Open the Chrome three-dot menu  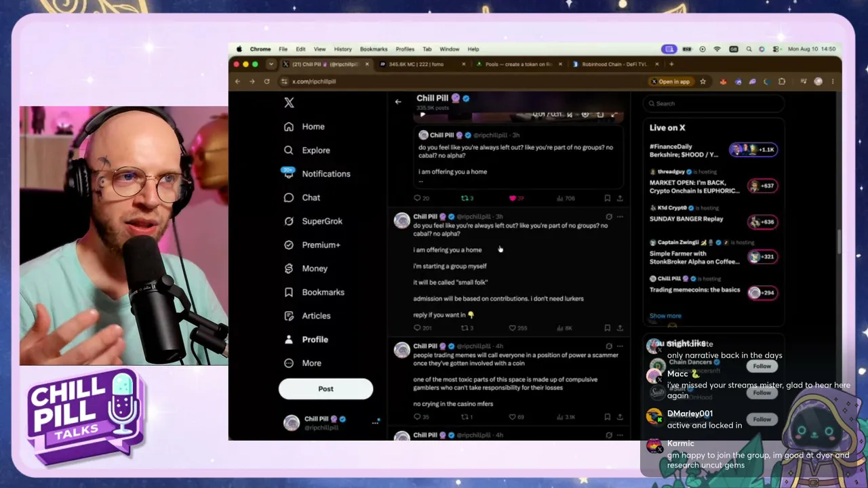833,81
